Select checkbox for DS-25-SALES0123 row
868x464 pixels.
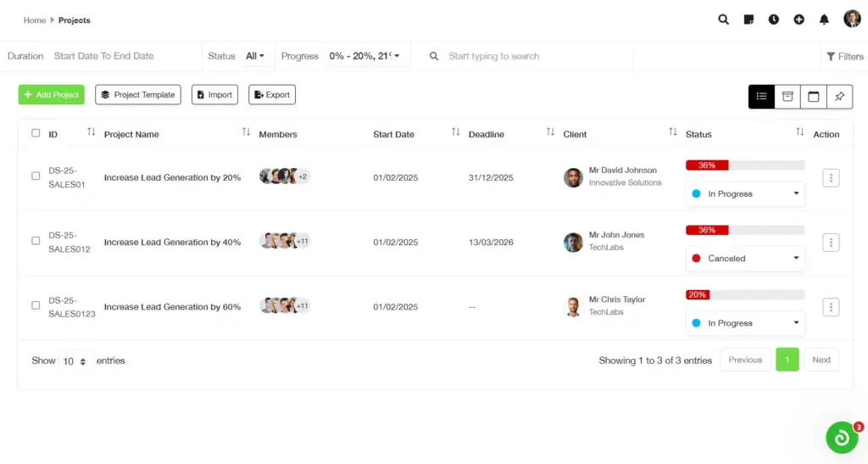36,305
